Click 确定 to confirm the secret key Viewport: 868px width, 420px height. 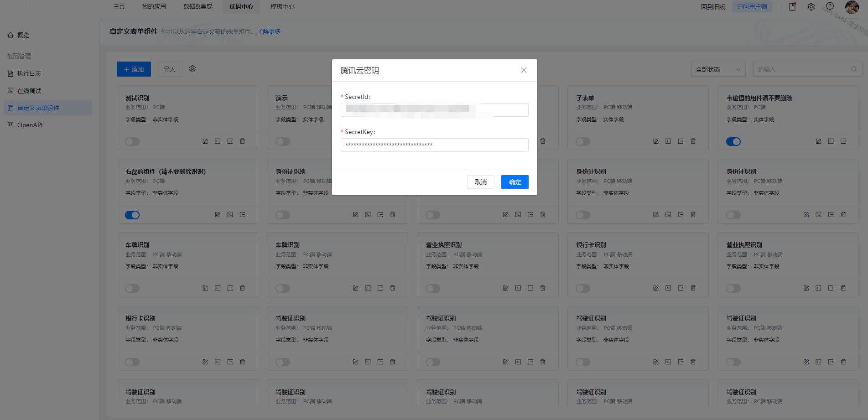[x=515, y=182]
